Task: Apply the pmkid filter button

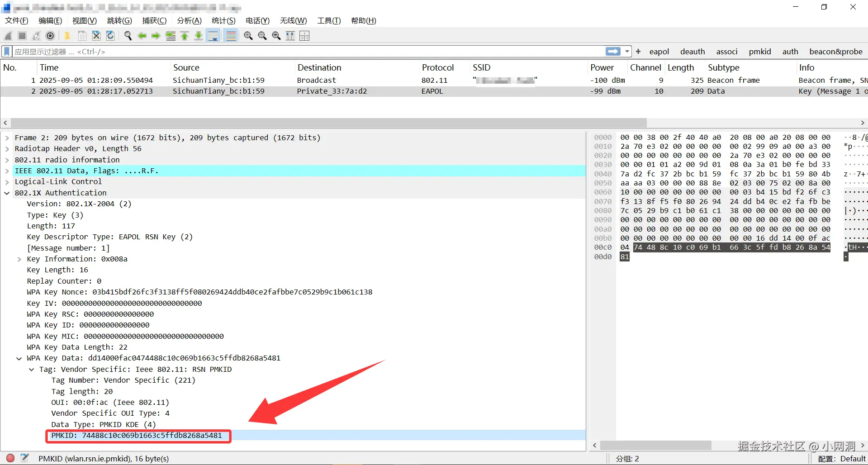Action: pyautogui.click(x=760, y=52)
